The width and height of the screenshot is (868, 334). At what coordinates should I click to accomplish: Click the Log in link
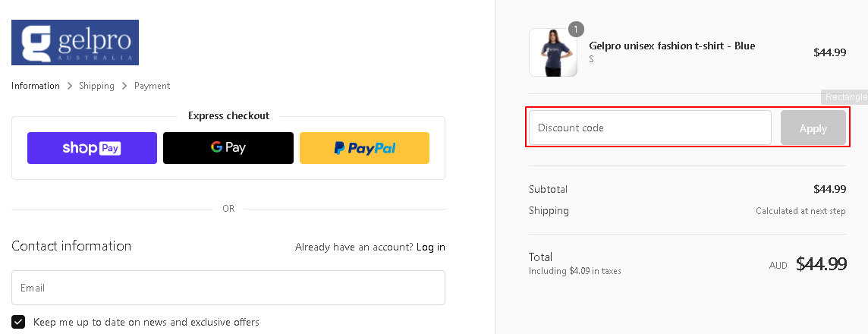[x=431, y=247]
